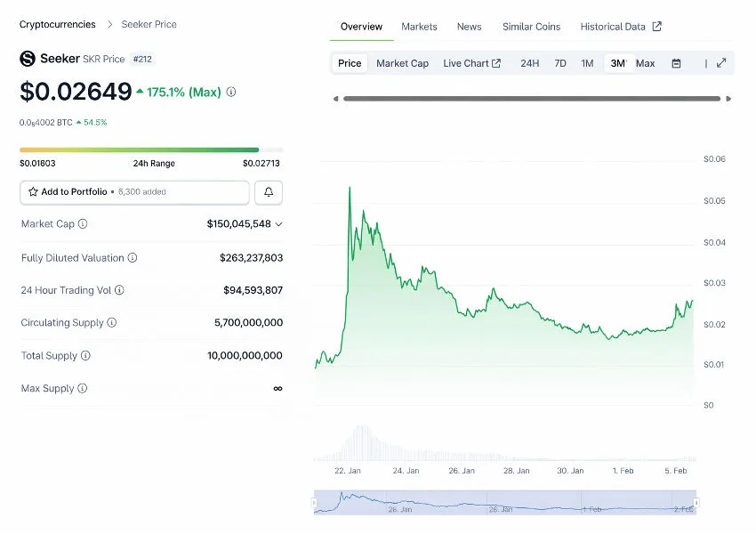Choose the 1M chart range
756x534 pixels.
click(587, 63)
